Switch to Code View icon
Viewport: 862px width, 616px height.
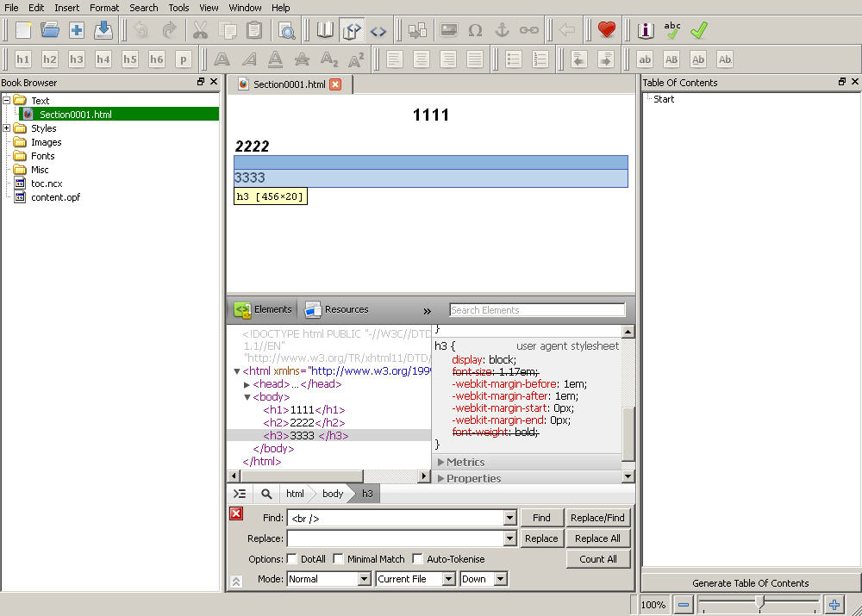pos(378,30)
